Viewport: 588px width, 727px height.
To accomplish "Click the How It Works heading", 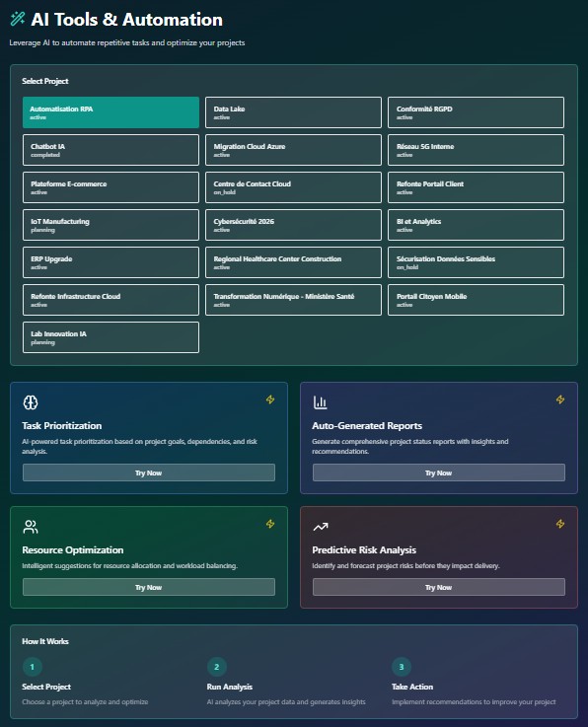I will pyautogui.click(x=45, y=641).
